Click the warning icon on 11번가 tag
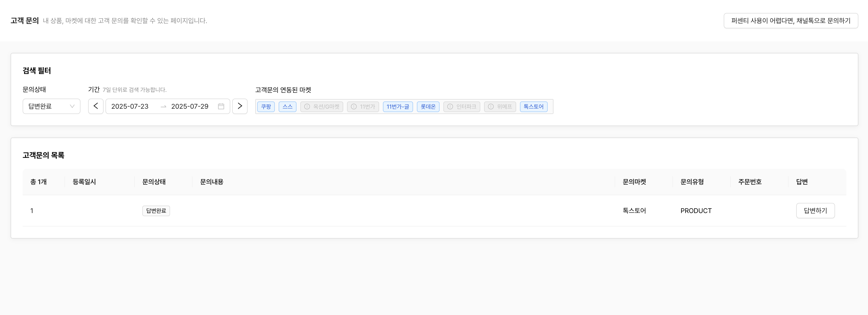The width and height of the screenshot is (868, 315). [x=354, y=107]
